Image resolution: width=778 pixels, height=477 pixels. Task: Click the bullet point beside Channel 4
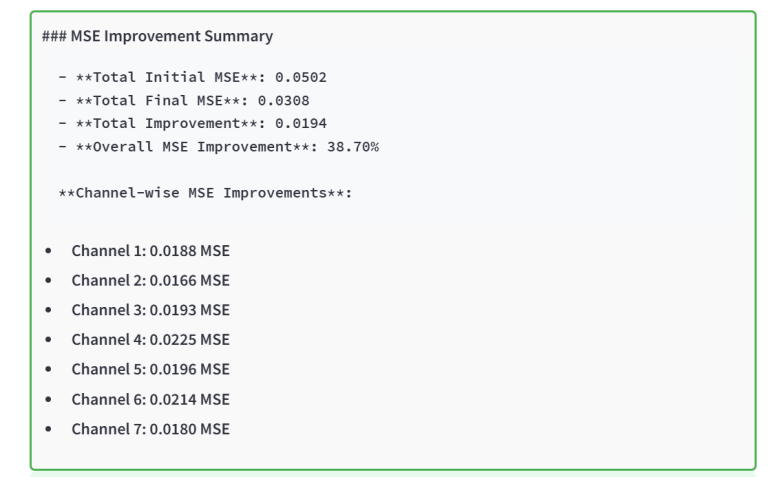coord(48,338)
